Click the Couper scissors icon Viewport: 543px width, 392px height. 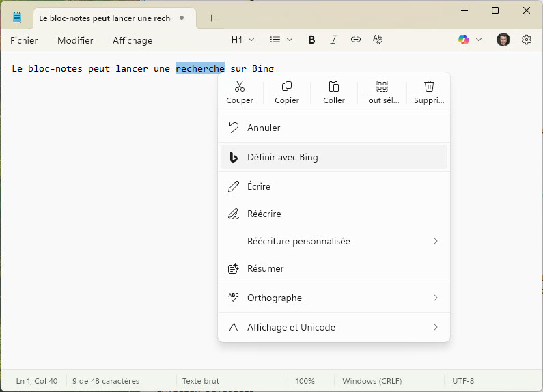click(239, 87)
